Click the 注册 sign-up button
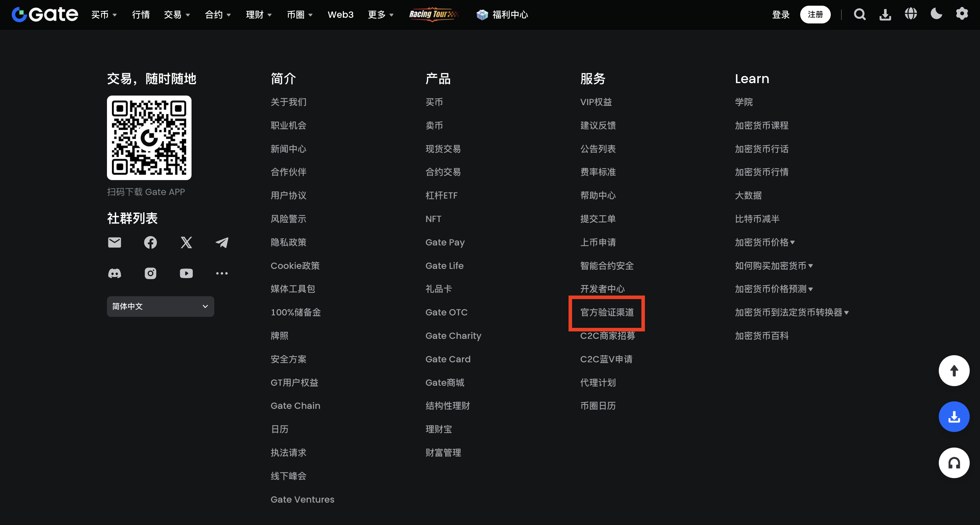 (815, 15)
